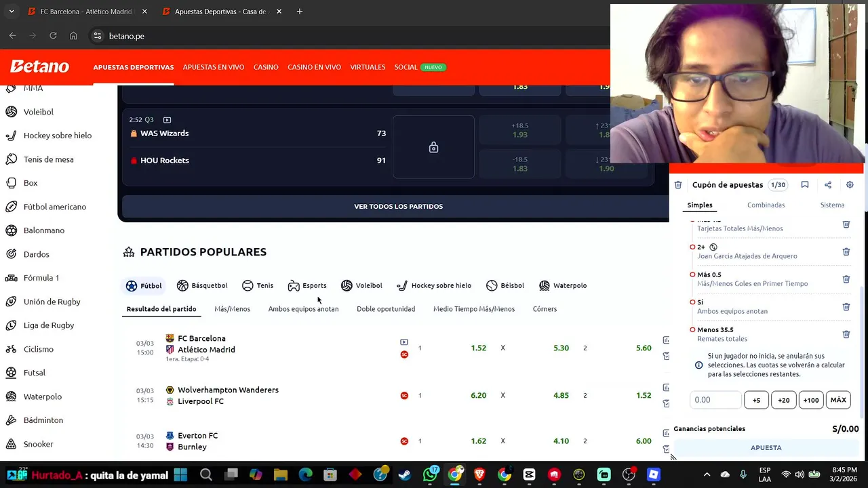Open the Voleibol sidebar icon
The width and height of the screenshot is (868, 488).
pos(11,112)
